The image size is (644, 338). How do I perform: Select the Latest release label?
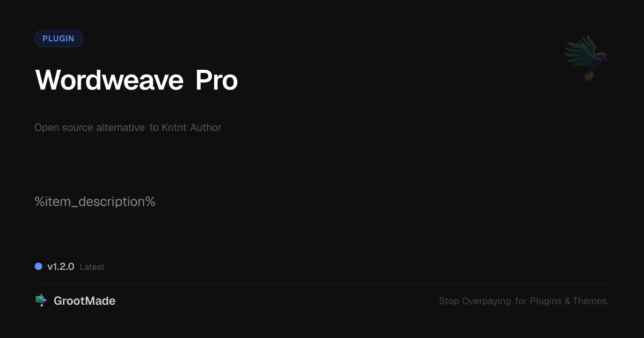(92, 267)
